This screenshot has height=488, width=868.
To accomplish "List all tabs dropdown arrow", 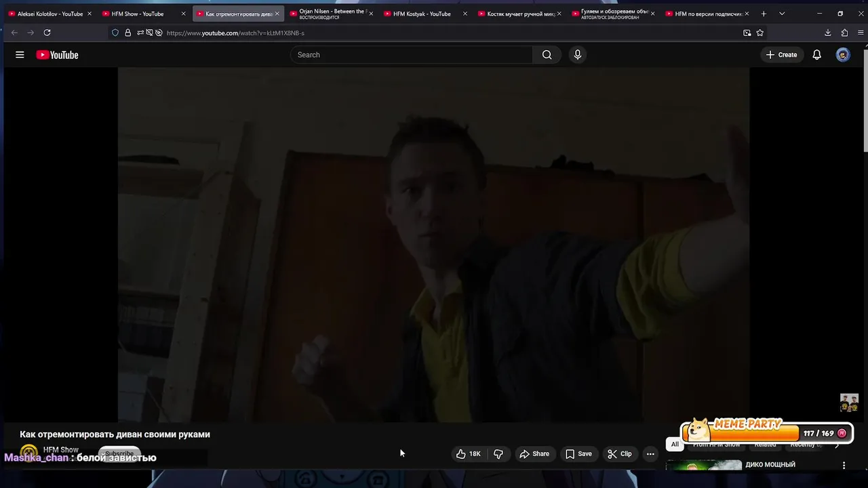I will pyautogui.click(x=782, y=14).
